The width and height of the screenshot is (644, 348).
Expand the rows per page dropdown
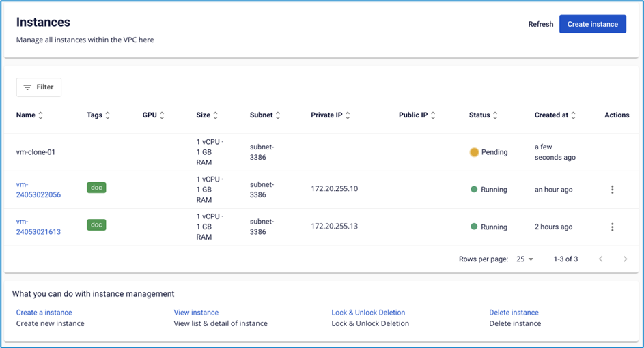coord(525,259)
